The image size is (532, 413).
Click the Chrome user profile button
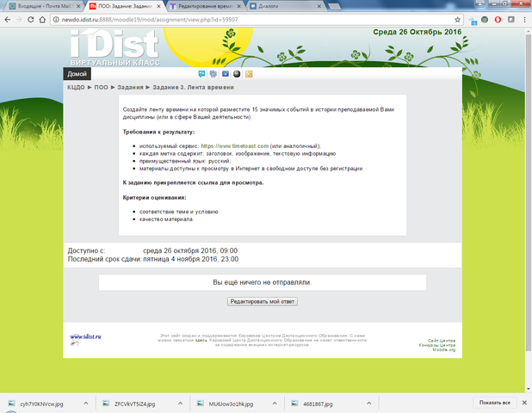point(479,3)
